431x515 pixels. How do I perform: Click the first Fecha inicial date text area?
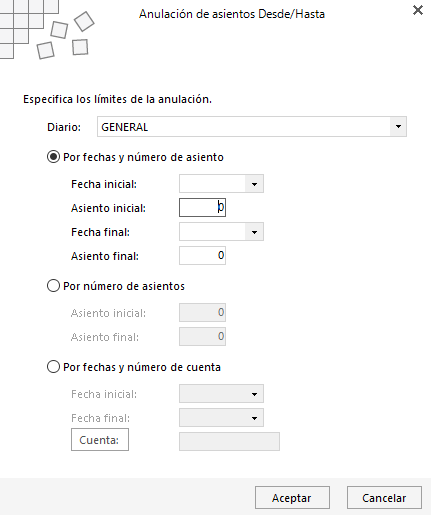click(212, 184)
